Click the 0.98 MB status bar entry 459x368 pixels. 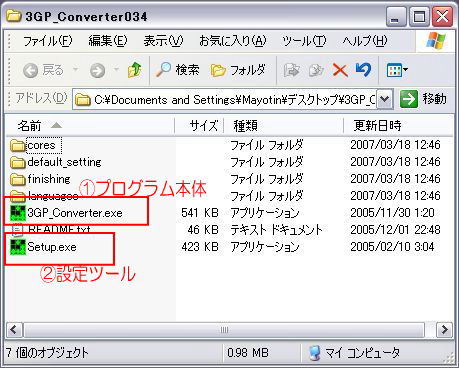click(248, 353)
